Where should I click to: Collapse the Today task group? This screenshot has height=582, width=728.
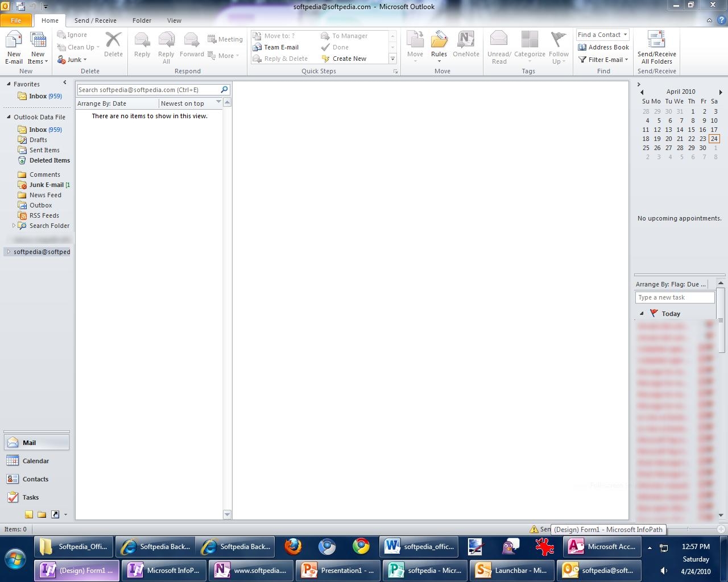(642, 314)
